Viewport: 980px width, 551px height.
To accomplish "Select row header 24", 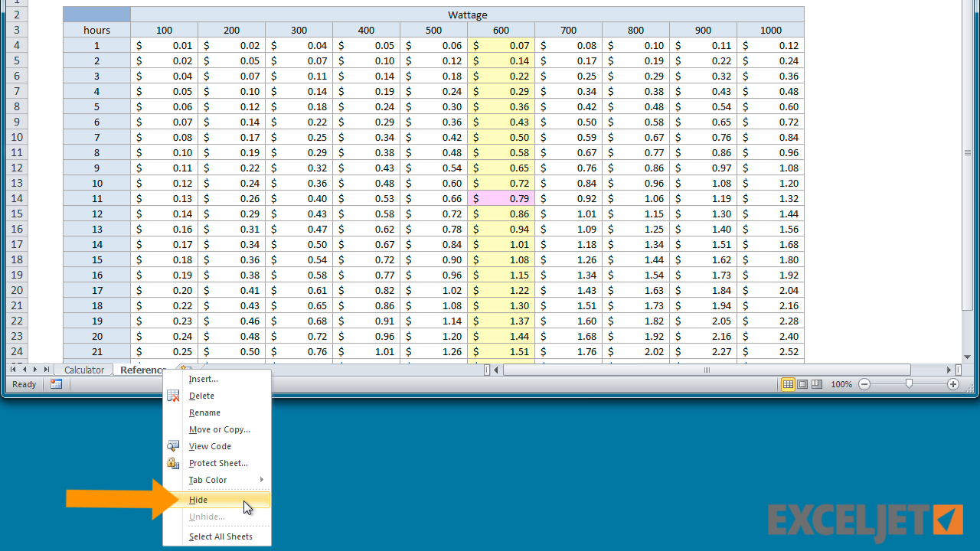I will click(x=17, y=351).
